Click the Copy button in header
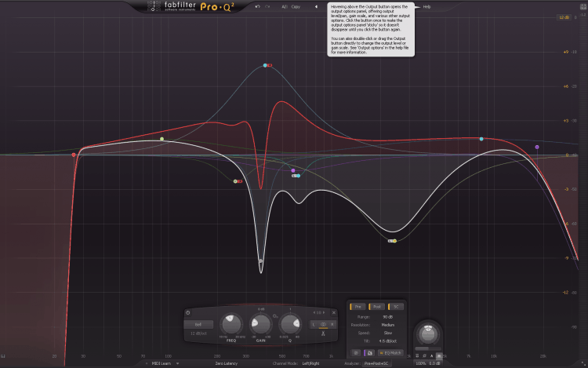This screenshot has height=368, width=588. [x=296, y=7]
